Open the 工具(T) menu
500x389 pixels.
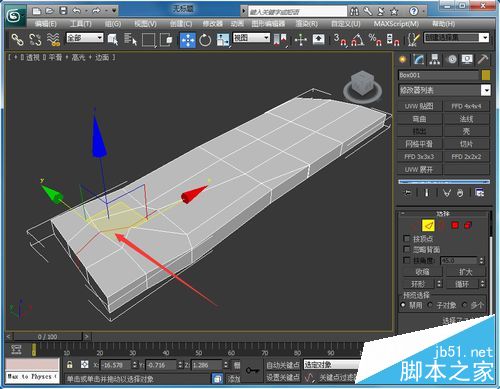click(80, 24)
